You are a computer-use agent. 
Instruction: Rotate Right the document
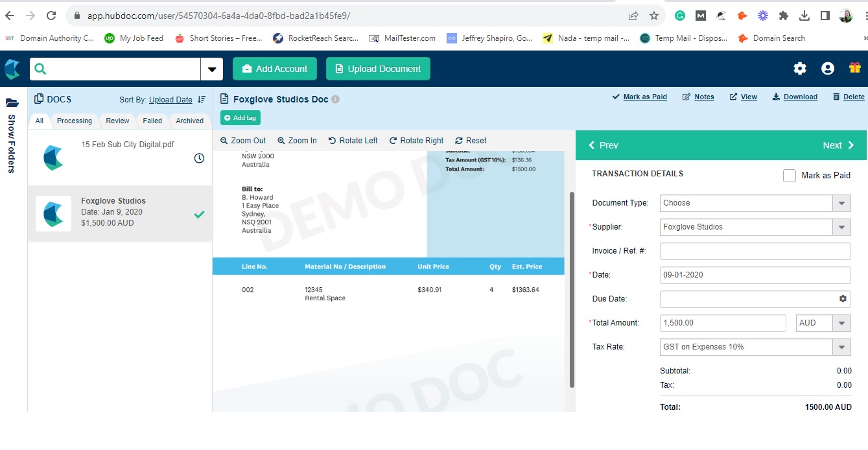416,141
